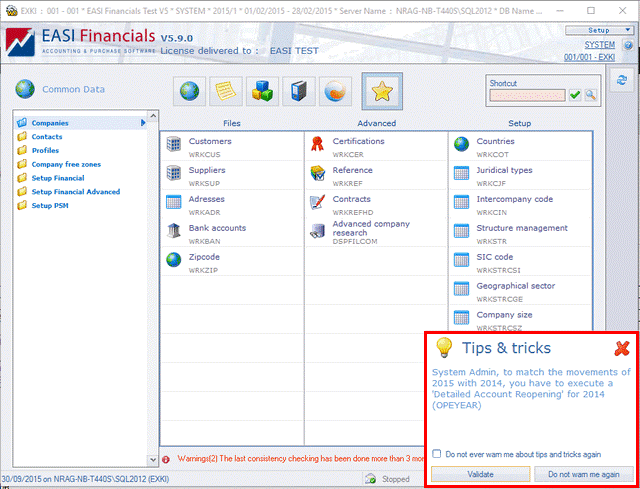Image resolution: width=640 pixels, height=489 pixels.
Task: Click the magnifier icon beside Shortcut
Action: [x=591, y=95]
